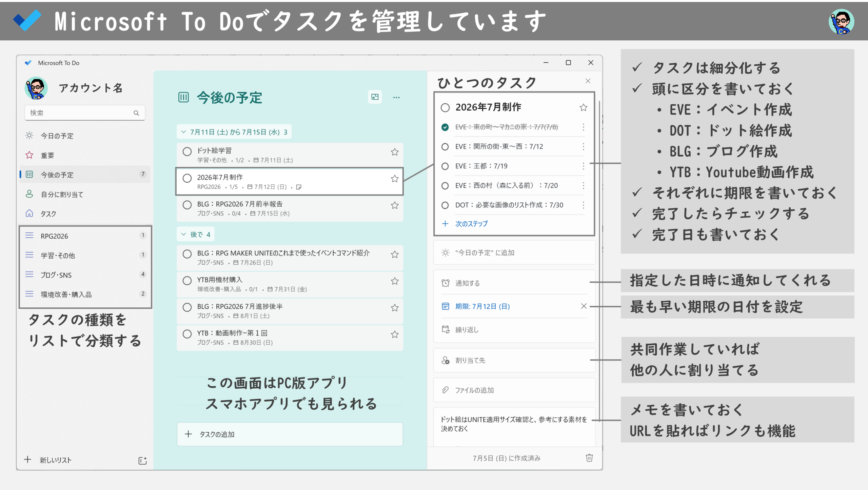Close the task detail pane
The image size is (868, 490).
click(588, 81)
